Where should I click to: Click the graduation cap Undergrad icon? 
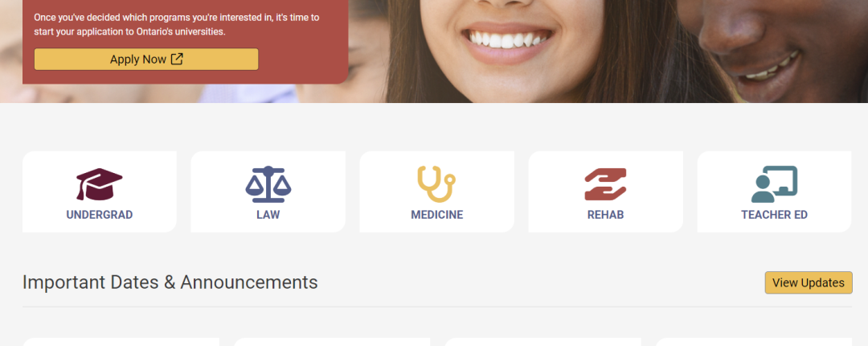coord(99,184)
